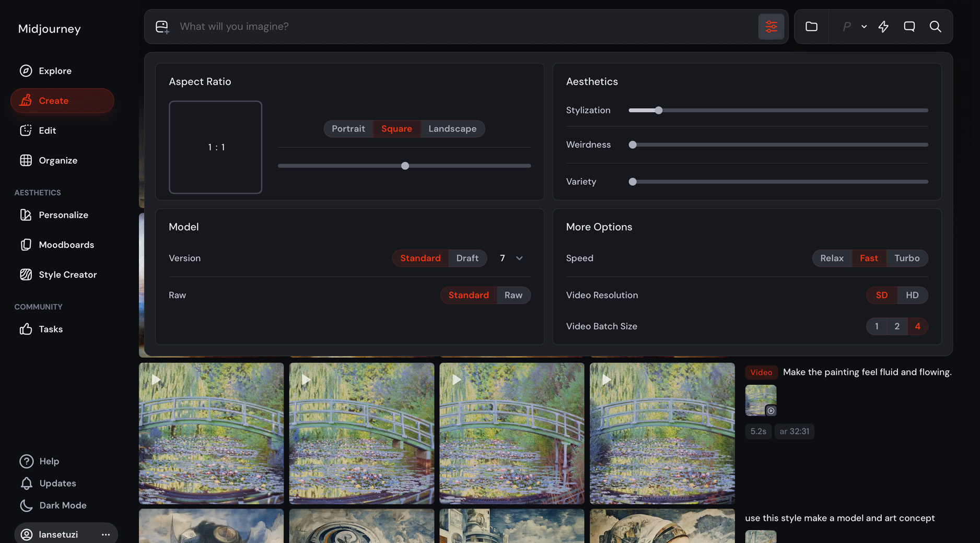Click the Updates bell icon
This screenshot has height=543, width=980.
[26, 483]
